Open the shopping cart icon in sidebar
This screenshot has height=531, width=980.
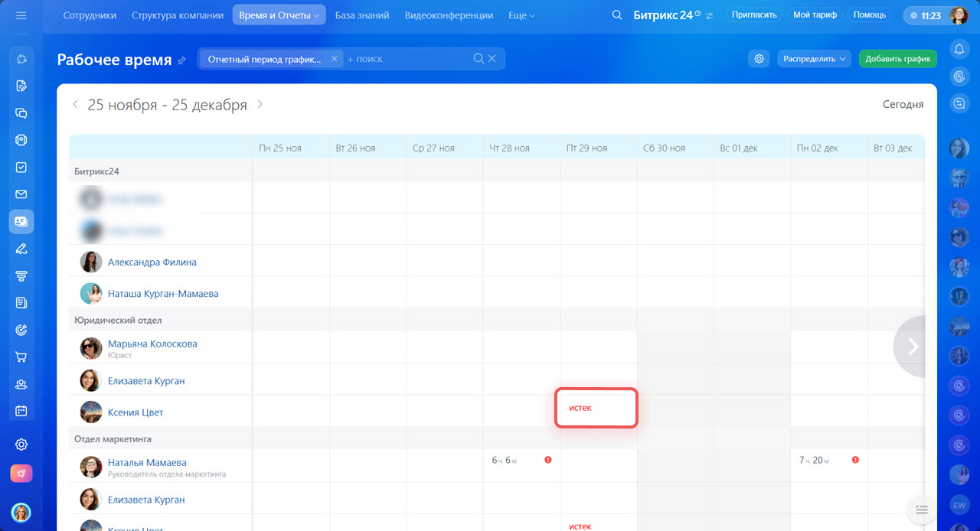click(x=21, y=357)
